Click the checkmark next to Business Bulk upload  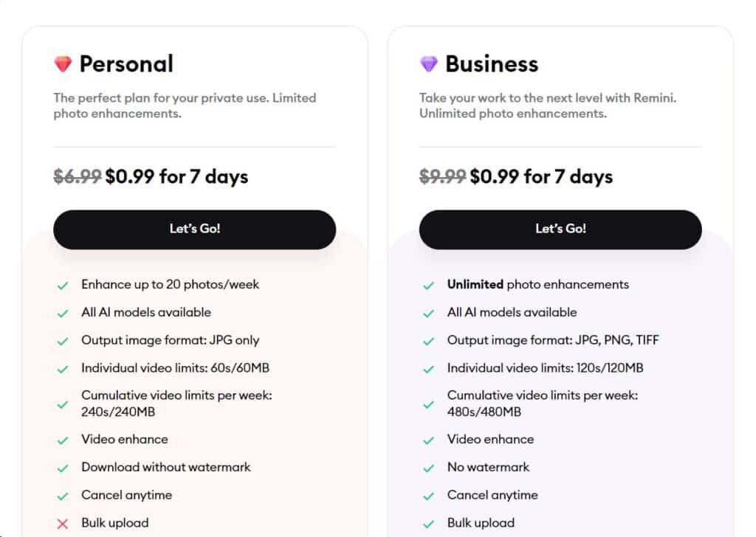click(x=428, y=524)
